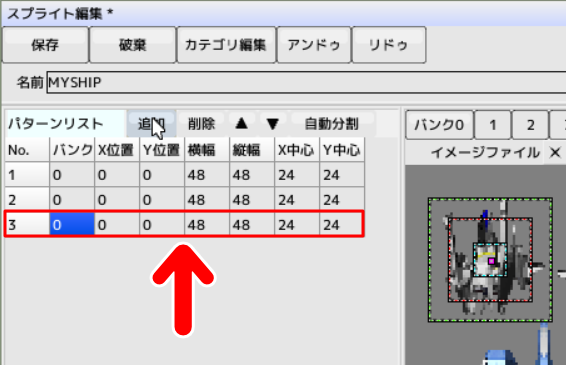Viewport: 566px width, 365px height.
Task: Focus the 名前 field containing MYSHIP
Action: tap(306, 82)
